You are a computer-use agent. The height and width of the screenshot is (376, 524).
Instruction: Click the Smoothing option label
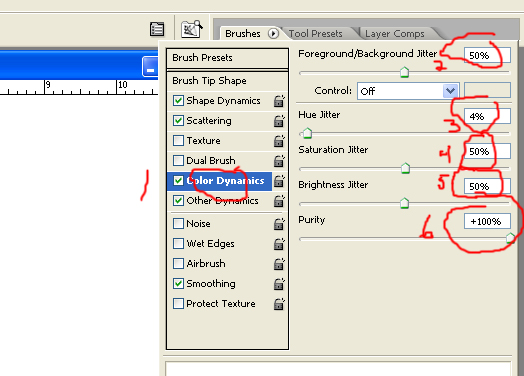211,284
